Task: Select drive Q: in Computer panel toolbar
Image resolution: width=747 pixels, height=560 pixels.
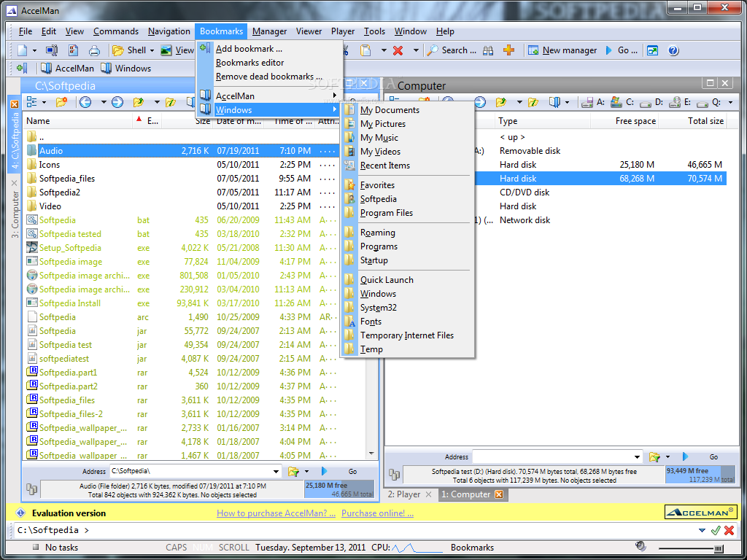Action: [709, 102]
